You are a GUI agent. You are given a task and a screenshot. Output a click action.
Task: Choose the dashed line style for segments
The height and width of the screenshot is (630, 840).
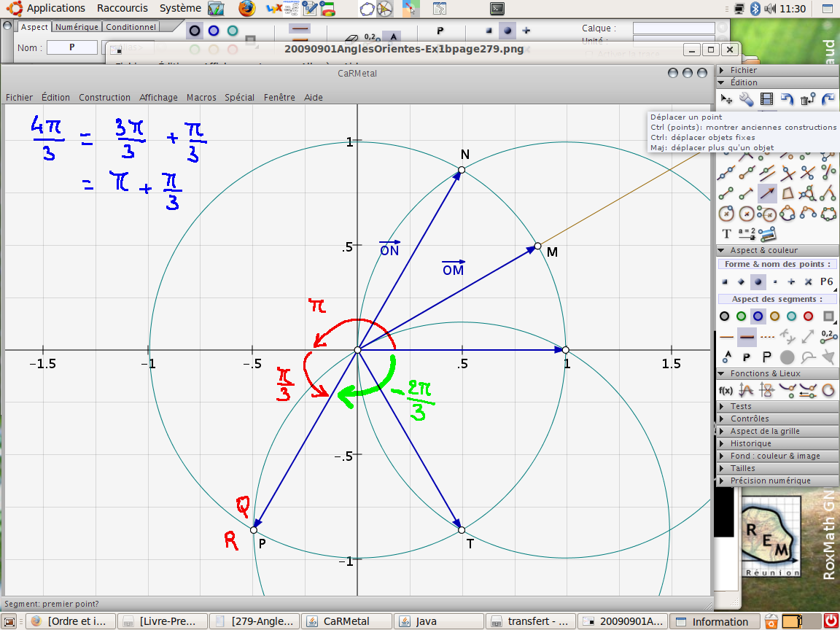767,337
